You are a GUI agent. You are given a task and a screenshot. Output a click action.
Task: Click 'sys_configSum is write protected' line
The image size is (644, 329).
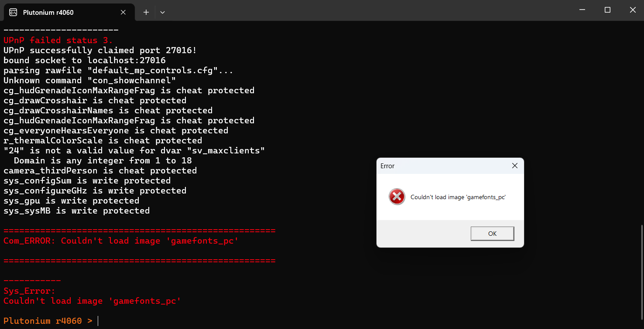tap(87, 181)
